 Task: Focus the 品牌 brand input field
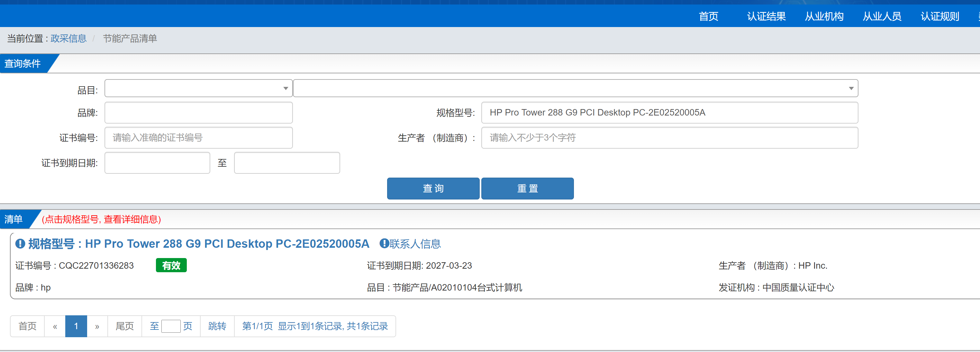pyautogui.click(x=199, y=113)
